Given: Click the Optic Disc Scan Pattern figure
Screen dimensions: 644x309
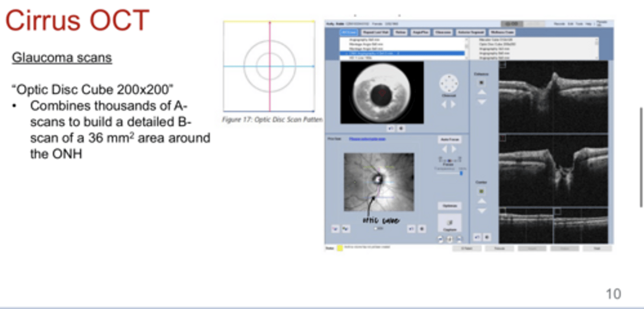Looking at the screenshot, I should click(269, 66).
